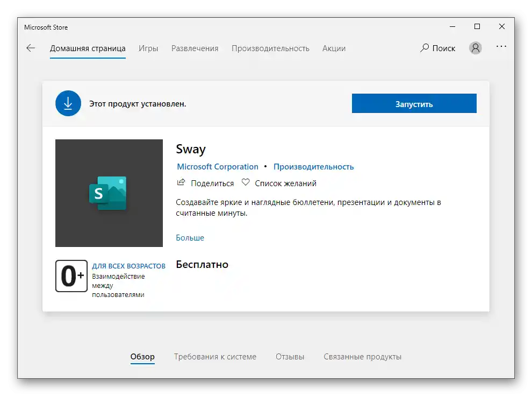The image size is (532, 396).
Task: Open Требования к системе tab
Action: coord(215,357)
